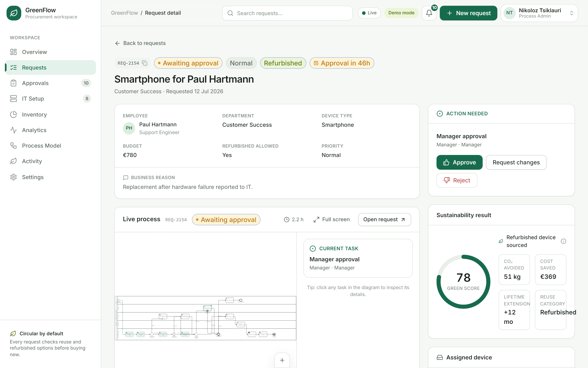The height and width of the screenshot is (368, 588).
Task: Open Overview in the sidebar
Action: (50, 52)
